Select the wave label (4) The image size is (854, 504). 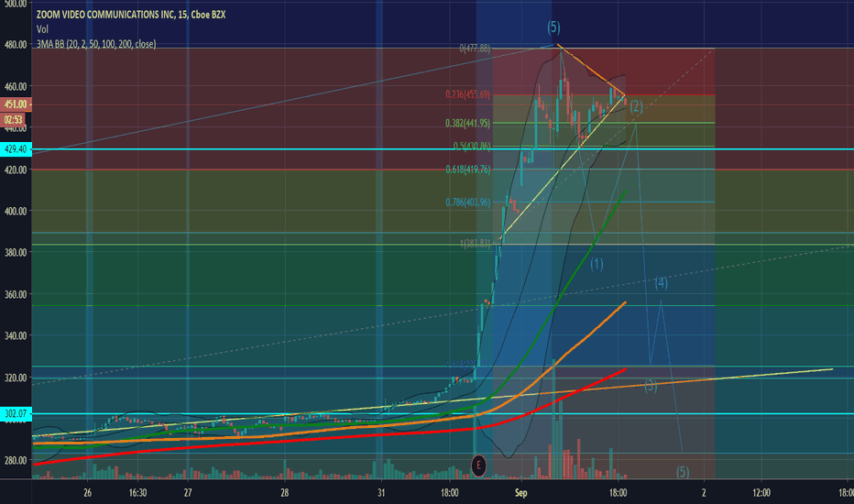[661, 283]
